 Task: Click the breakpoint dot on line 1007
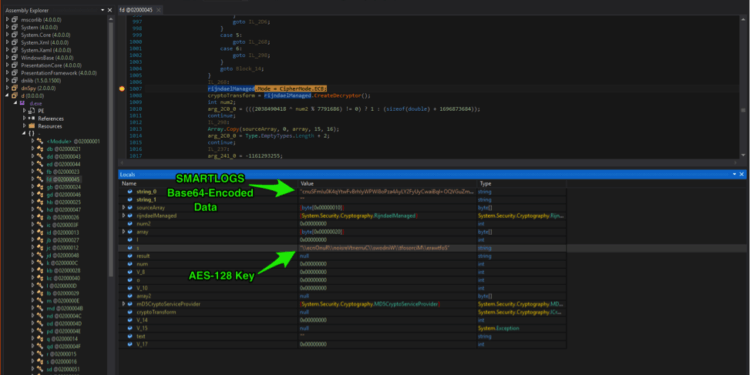click(x=122, y=89)
